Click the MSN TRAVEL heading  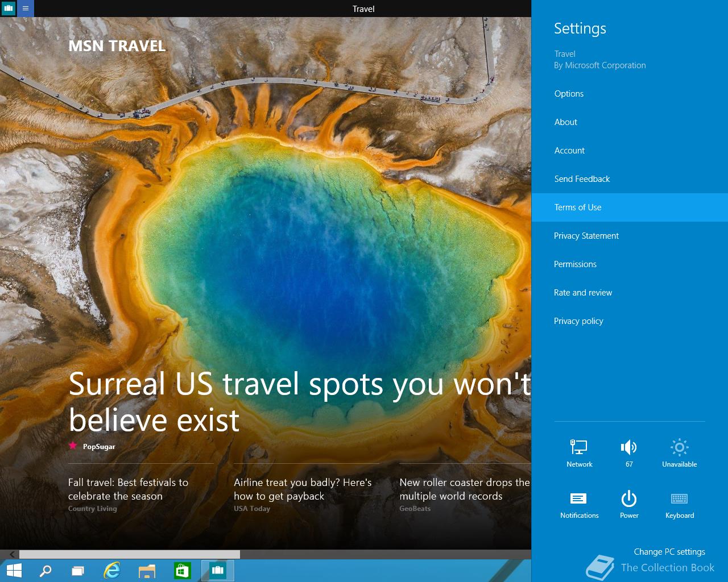click(x=117, y=46)
